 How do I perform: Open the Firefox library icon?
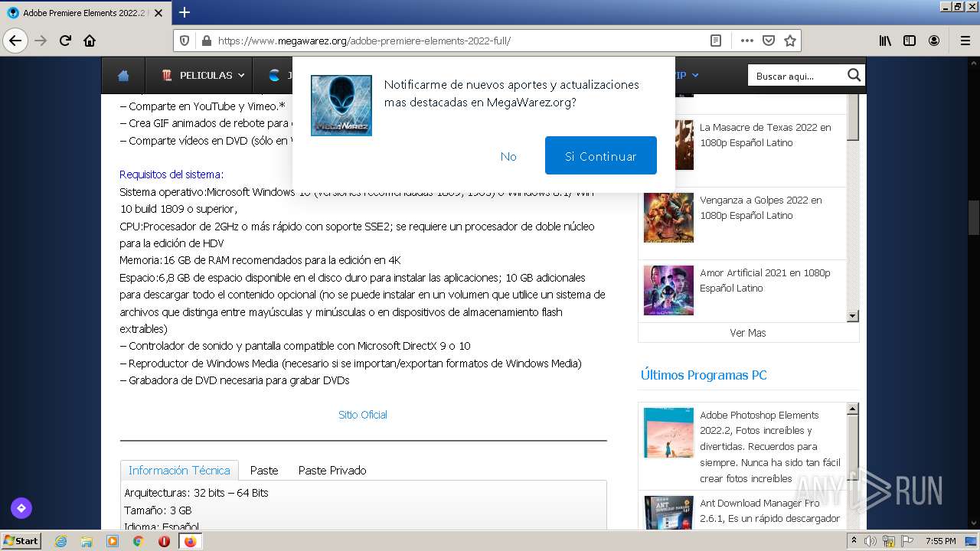[885, 41]
